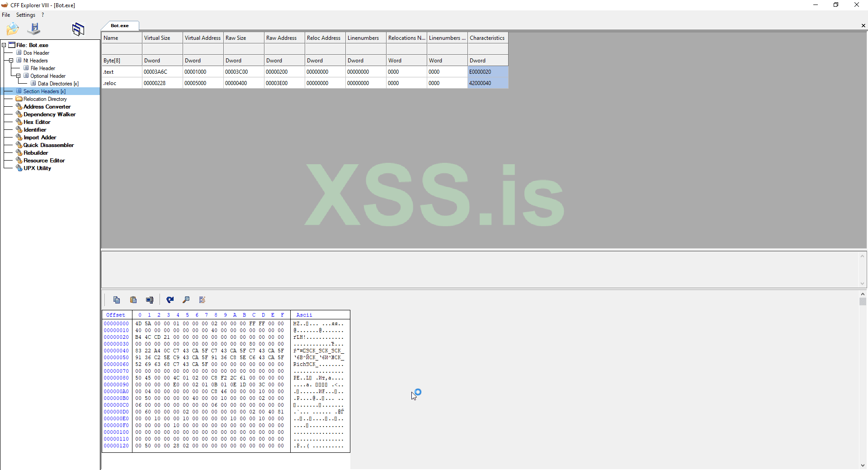868x470 pixels.
Task: Click the Copy icon in hex toolbar
Action: [x=117, y=299]
